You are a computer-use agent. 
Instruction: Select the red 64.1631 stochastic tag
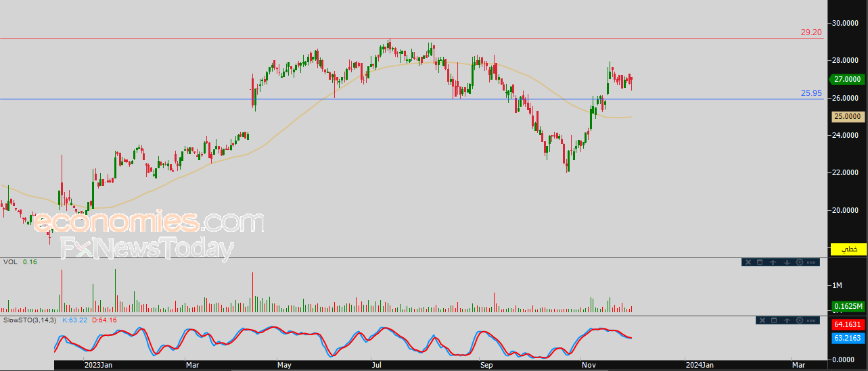[848, 324]
